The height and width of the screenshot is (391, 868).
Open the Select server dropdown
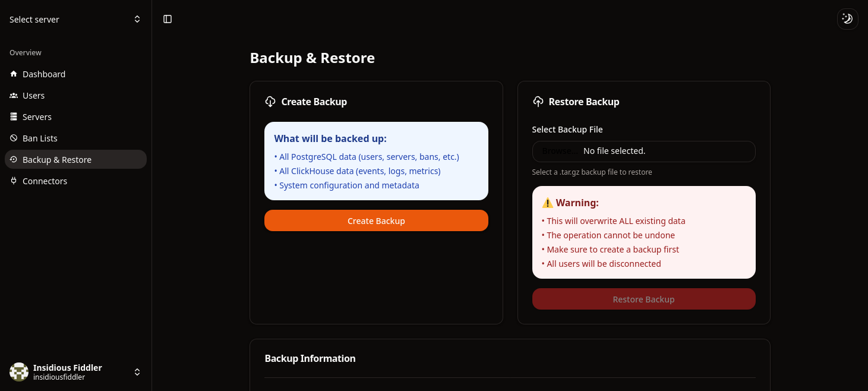[x=74, y=19]
